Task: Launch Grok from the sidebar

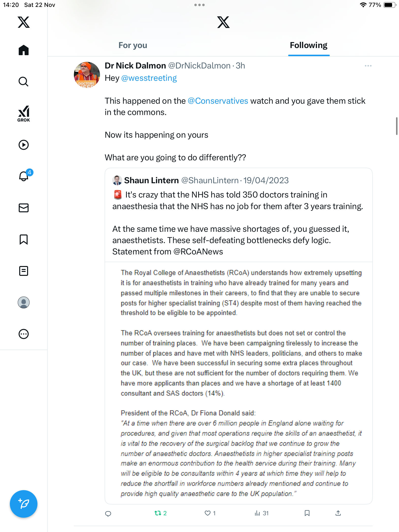Action: pos(24,114)
